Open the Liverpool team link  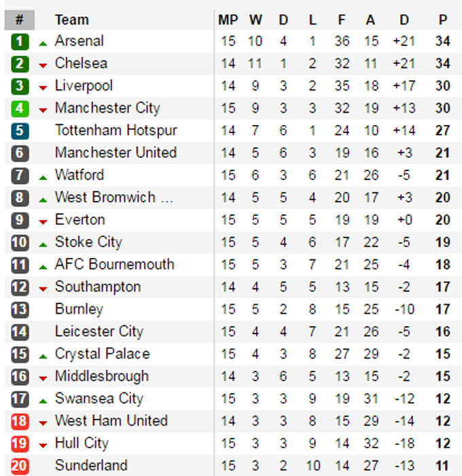(84, 86)
